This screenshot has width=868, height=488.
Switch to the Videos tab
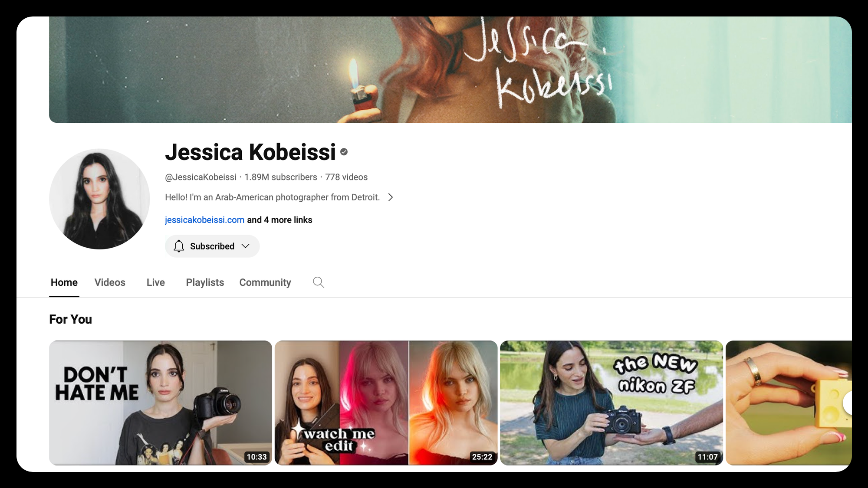point(109,282)
